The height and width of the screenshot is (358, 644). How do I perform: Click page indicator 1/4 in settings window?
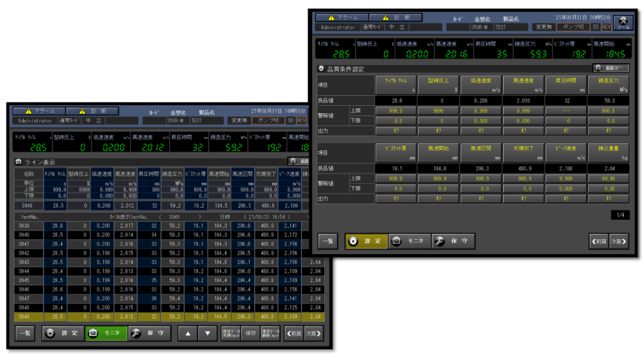[620, 215]
